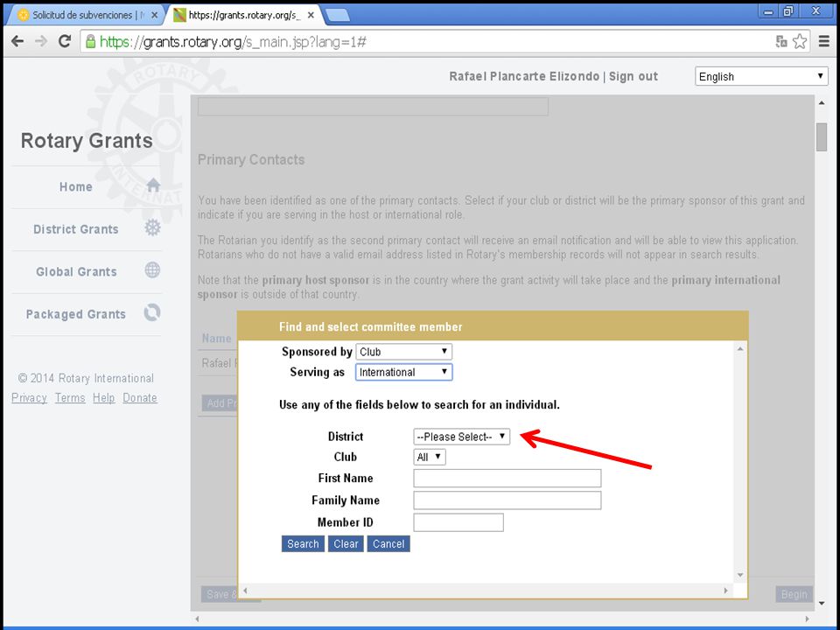Click the Rotary Grants title
This screenshot has width=840, height=630.
pos(87,140)
